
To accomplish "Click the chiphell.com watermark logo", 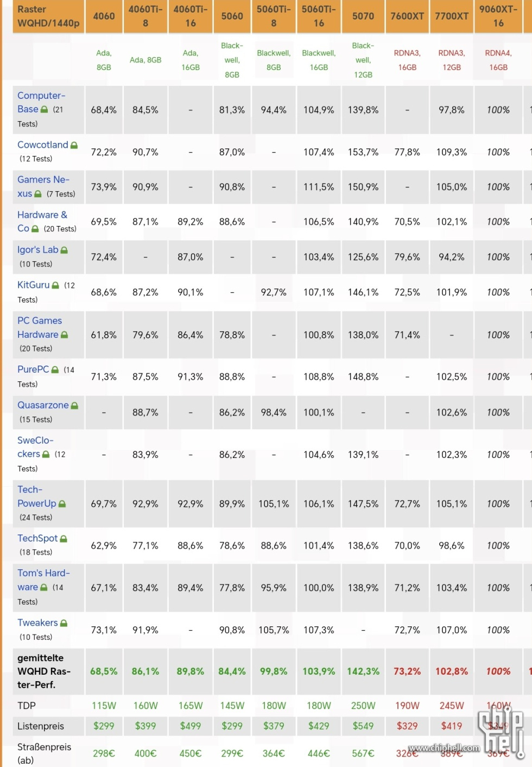I will click(500, 733).
